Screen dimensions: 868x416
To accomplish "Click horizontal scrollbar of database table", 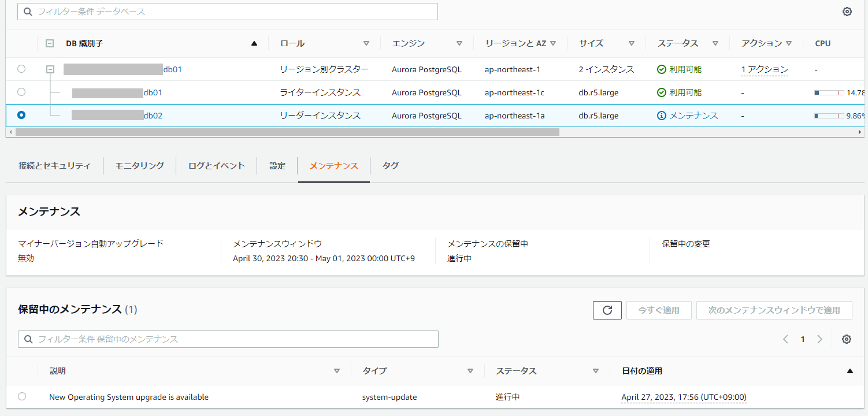I will point(287,132).
